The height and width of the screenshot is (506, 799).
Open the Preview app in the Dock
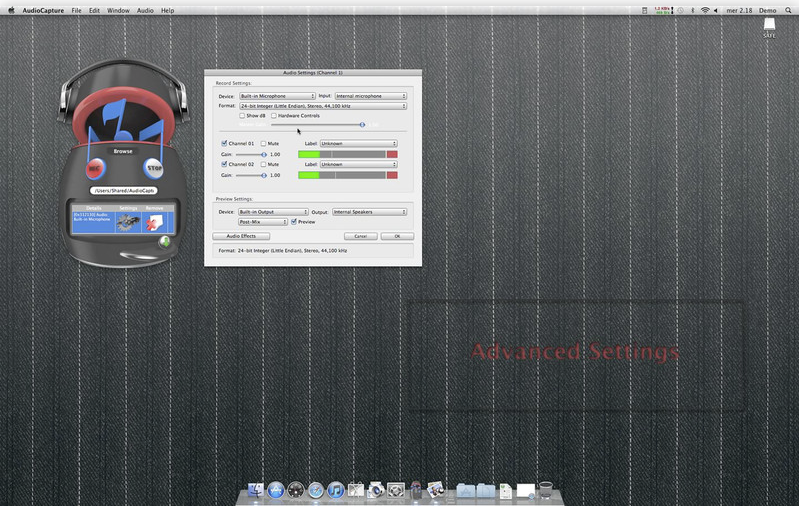coord(436,490)
